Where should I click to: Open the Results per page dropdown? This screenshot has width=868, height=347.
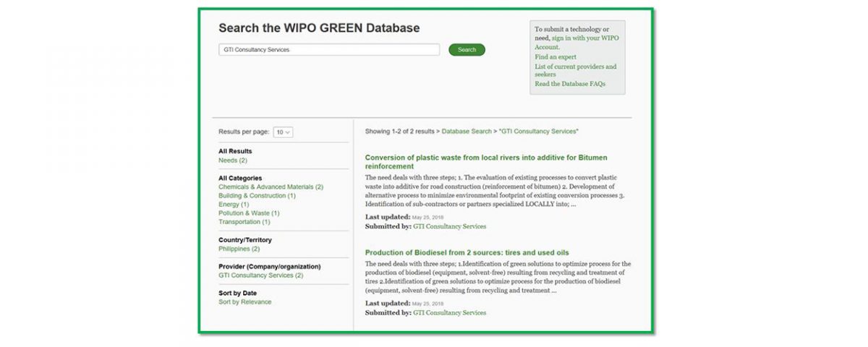click(x=283, y=132)
